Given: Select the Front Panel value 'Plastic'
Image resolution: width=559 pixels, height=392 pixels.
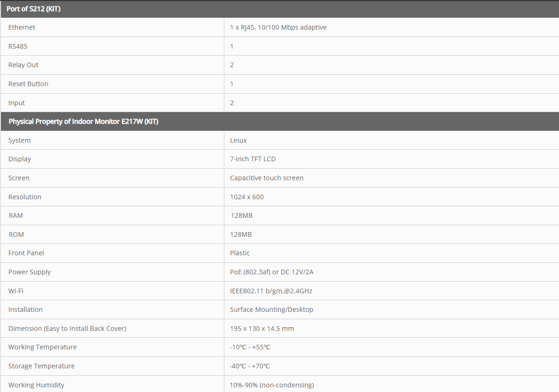Looking at the screenshot, I should point(240,253).
